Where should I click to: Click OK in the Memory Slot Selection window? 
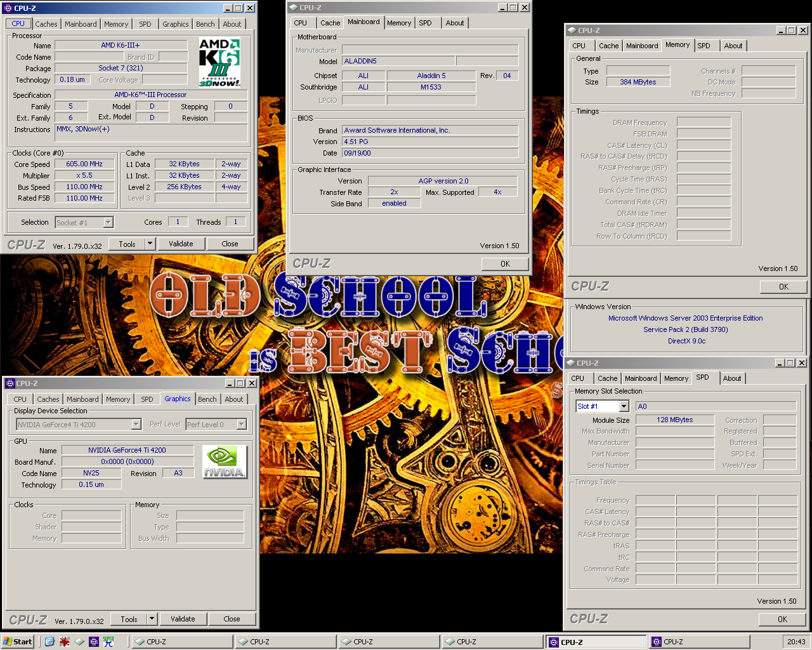[x=782, y=620]
